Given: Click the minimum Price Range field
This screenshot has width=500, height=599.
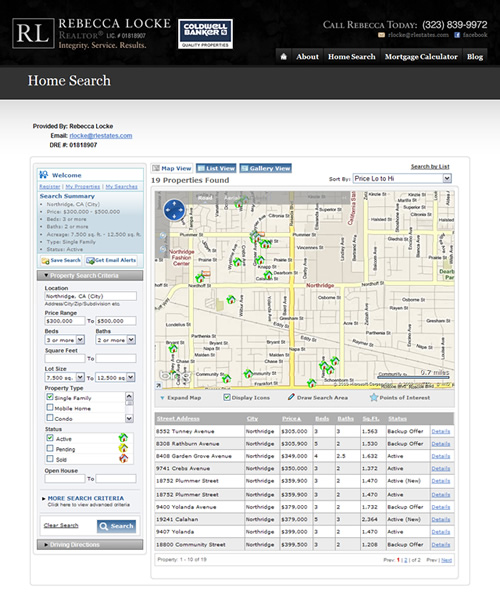Looking at the screenshot, I should pyautogui.click(x=65, y=321).
